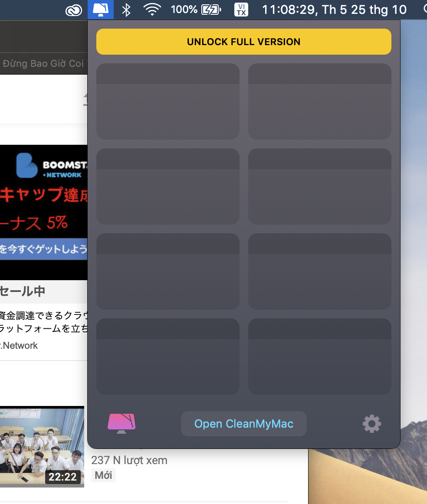The width and height of the screenshot is (427, 504).
Task: Click the Mới badge label
Action: (103, 475)
